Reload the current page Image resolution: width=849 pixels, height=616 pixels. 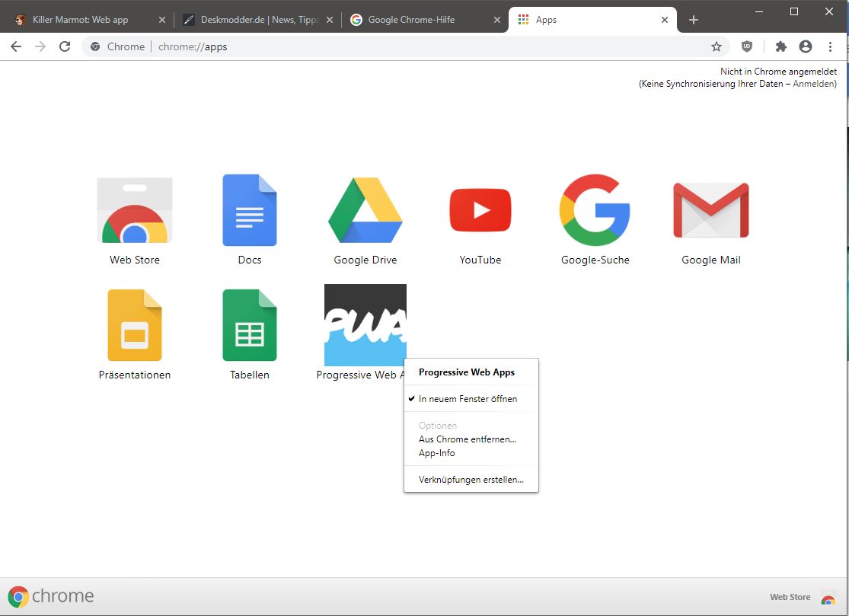tap(65, 46)
